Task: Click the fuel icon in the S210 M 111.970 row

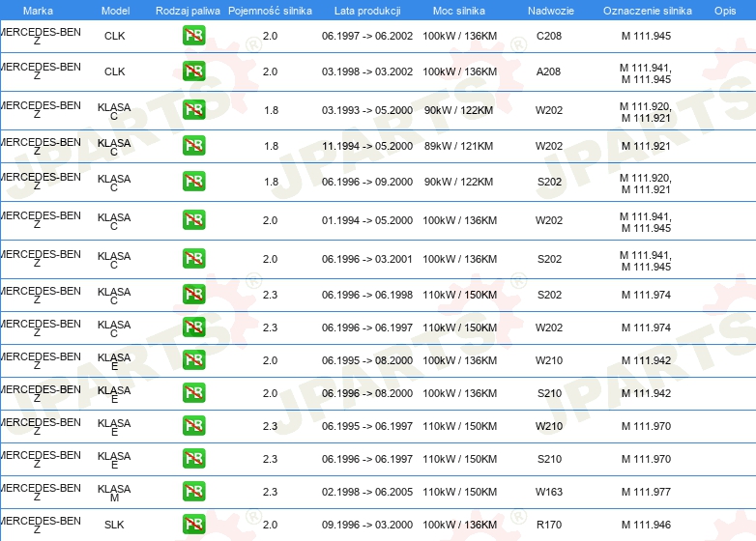Action: (193, 458)
